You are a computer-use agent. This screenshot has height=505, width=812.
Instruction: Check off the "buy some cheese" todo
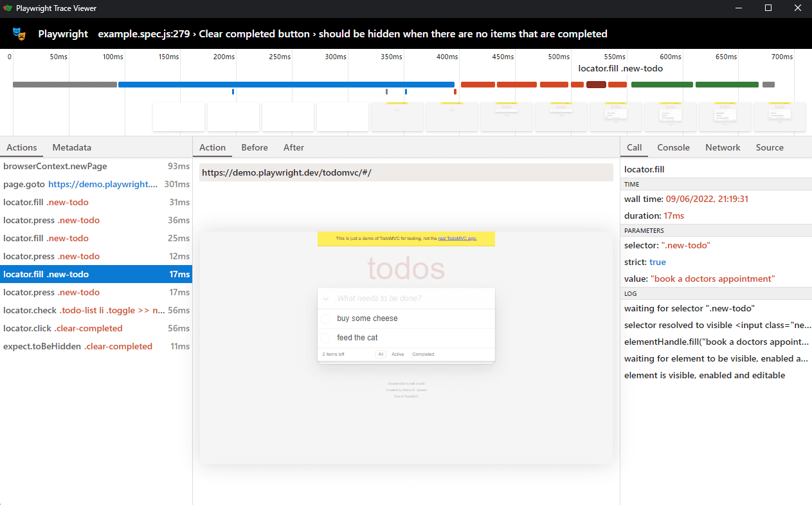[x=326, y=318]
